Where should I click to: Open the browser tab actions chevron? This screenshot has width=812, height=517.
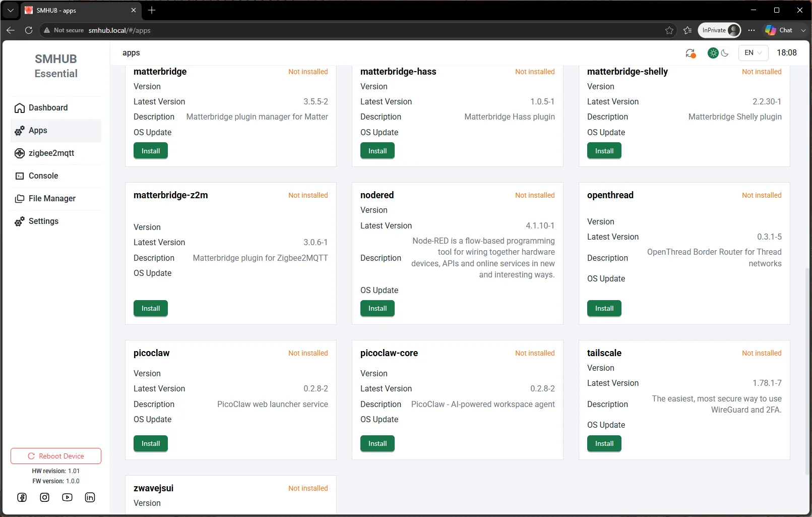point(10,10)
